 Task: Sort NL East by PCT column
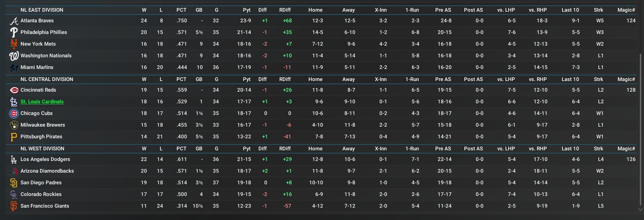pos(181,10)
